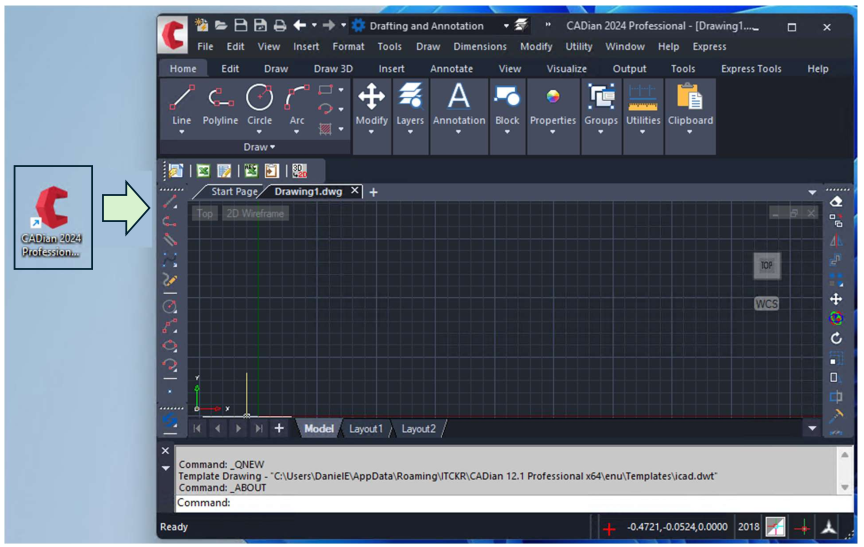
Task: Open the Undo history dropdown arrow
Action: pos(314,25)
